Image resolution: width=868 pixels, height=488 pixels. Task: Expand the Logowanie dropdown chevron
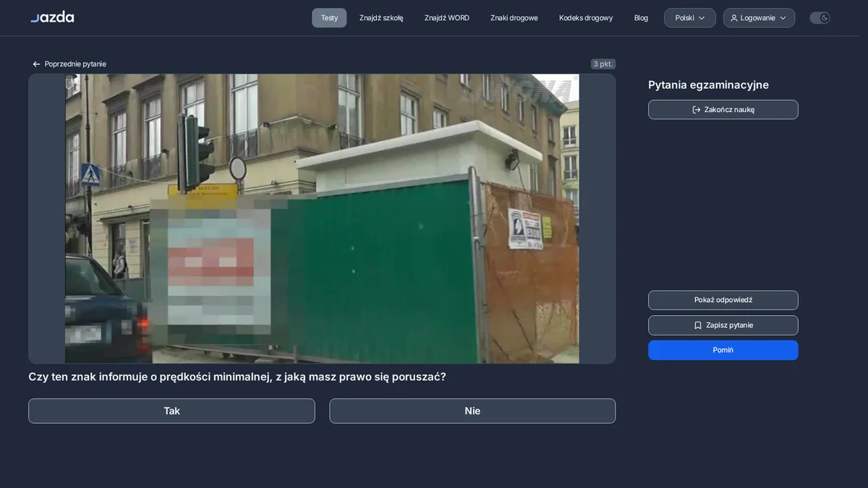coord(783,18)
